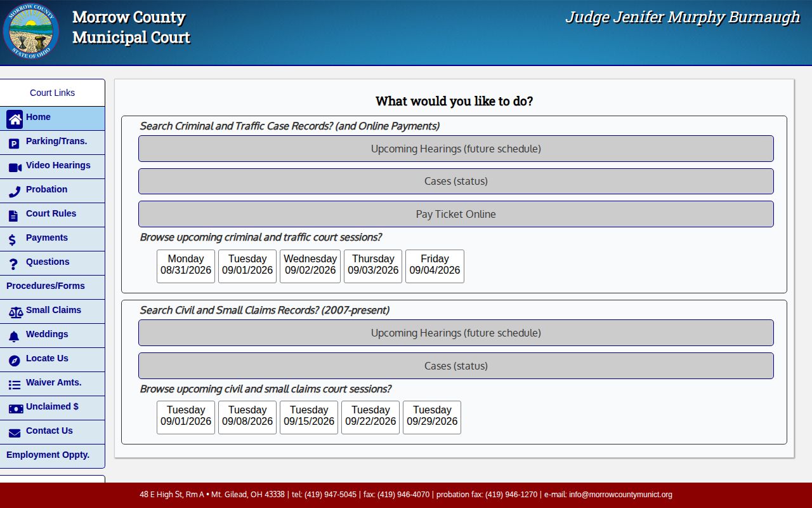Click the Small Claims scales icon
This screenshot has width=812, height=508.
point(15,312)
